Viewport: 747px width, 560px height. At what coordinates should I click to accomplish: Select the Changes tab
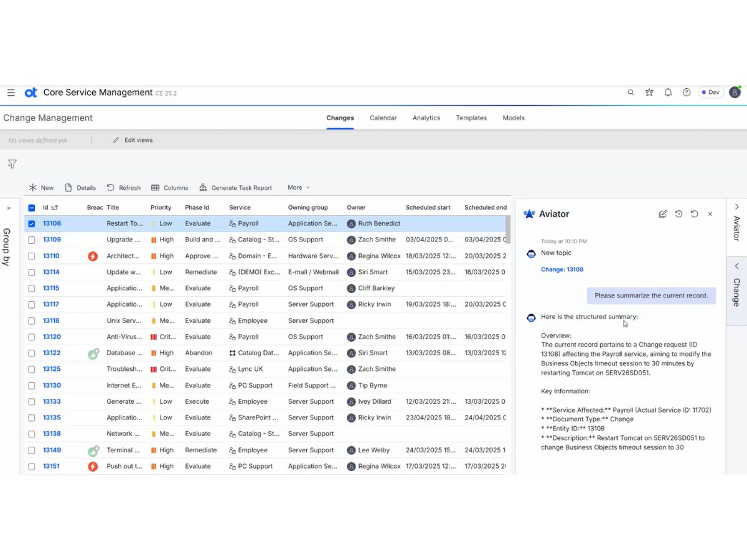[x=340, y=118]
